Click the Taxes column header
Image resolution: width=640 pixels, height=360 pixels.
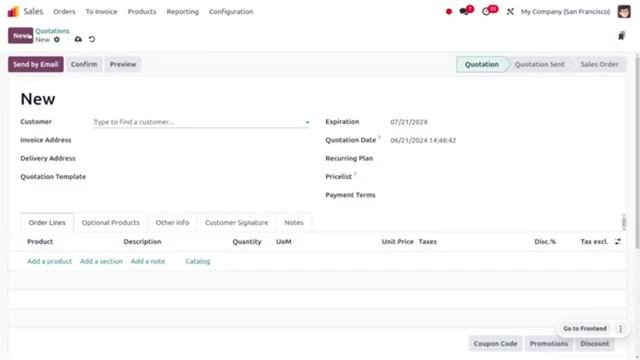pyautogui.click(x=428, y=242)
